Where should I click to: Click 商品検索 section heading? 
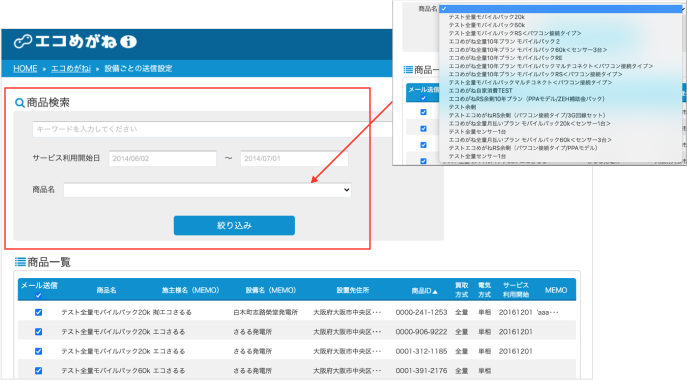point(48,103)
